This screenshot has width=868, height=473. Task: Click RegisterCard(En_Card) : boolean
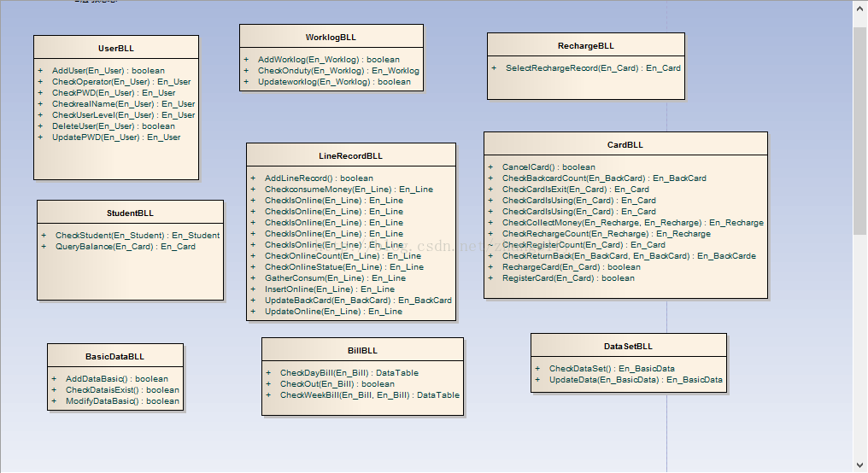(x=568, y=277)
